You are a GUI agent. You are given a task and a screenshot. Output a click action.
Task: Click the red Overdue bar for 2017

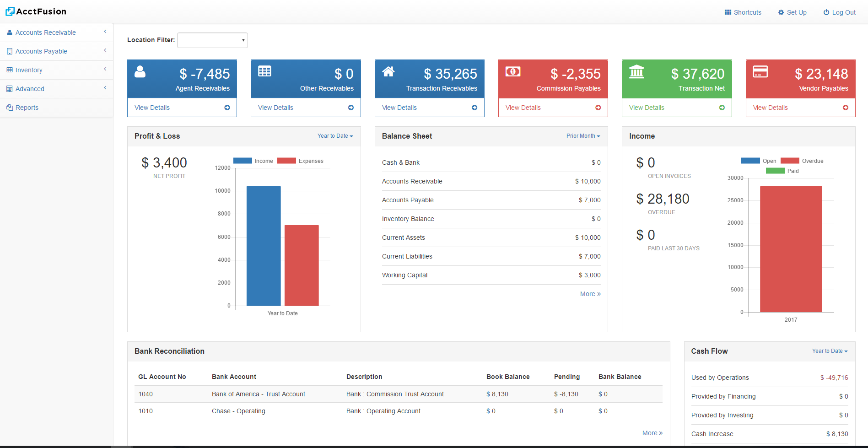(x=791, y=249)
